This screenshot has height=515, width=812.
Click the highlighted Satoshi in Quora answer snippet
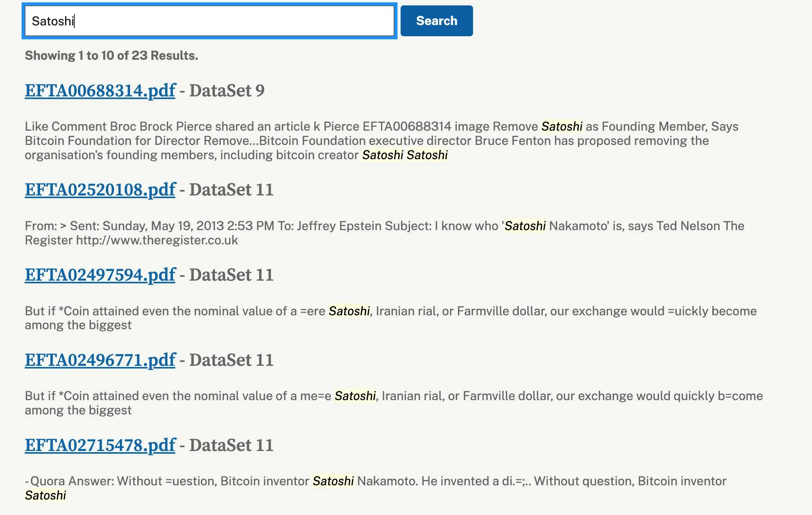point(334,481)
